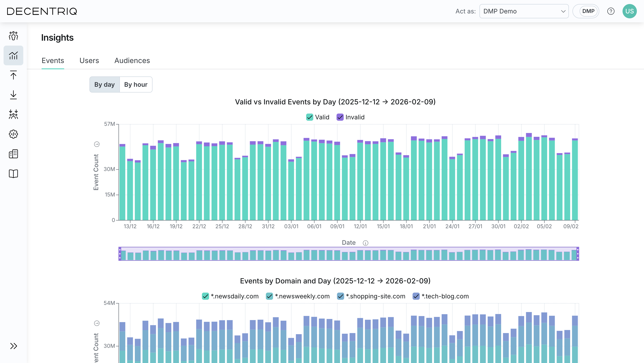Open the documentation book icon in sidebar
644x363 pixels.
[13, 174]
